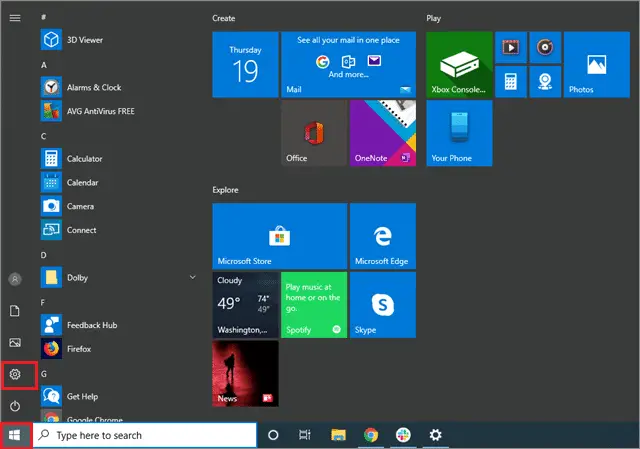Open the Microsoft Edge tile
The height and width of the screenshot is (449, 640).
pyautogui.click(x=383, y=236)
